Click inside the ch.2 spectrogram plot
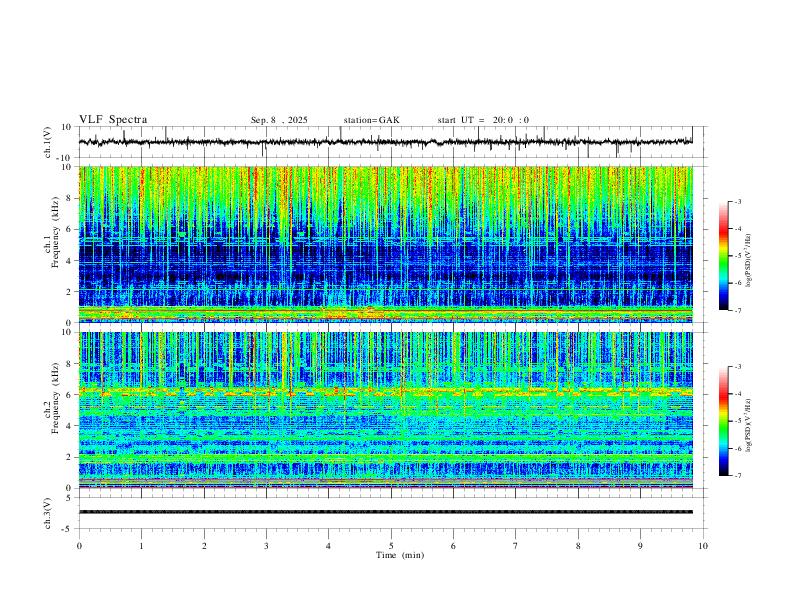792x612 pixels. [386, 410]
